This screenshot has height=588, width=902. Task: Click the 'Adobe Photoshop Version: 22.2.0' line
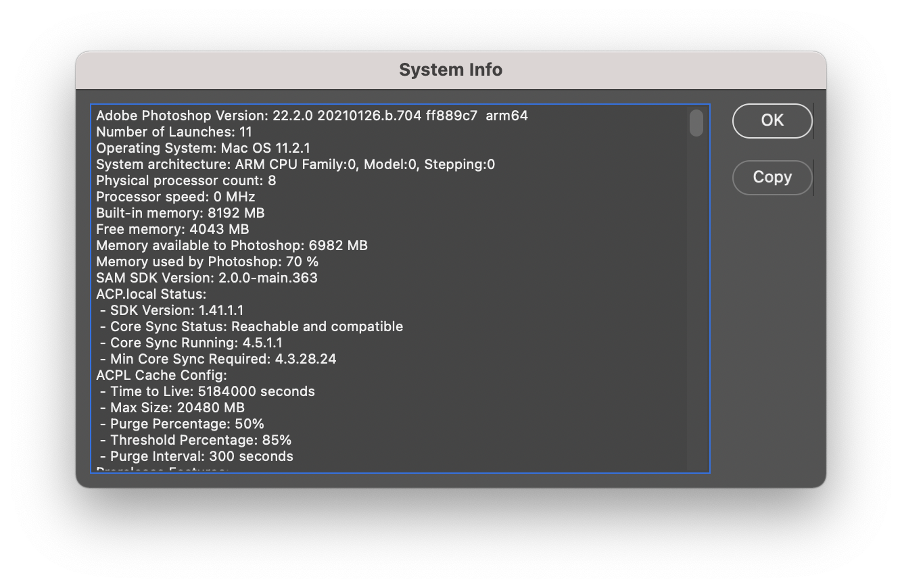tap(312, 116)
